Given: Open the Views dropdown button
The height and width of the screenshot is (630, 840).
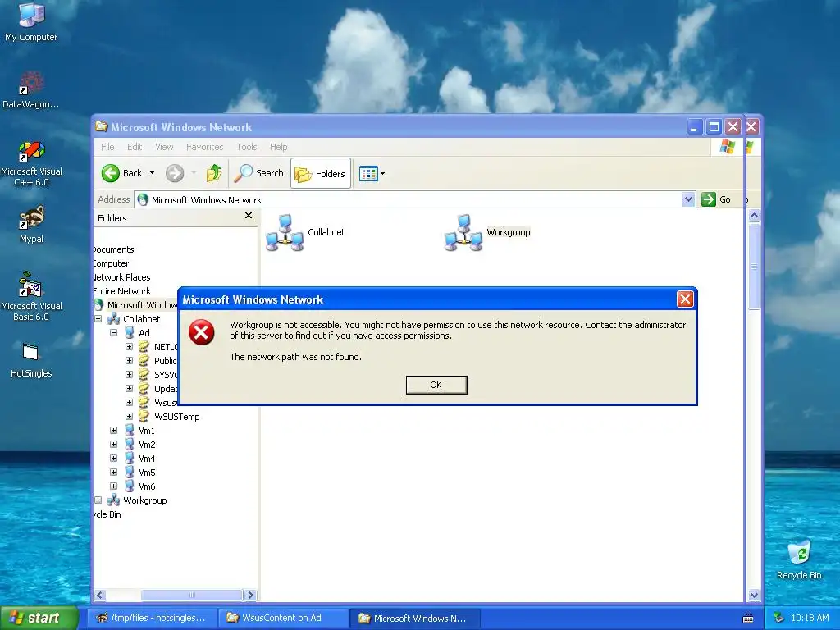Looking at the screenshot, I should click(x=372, y=174).
